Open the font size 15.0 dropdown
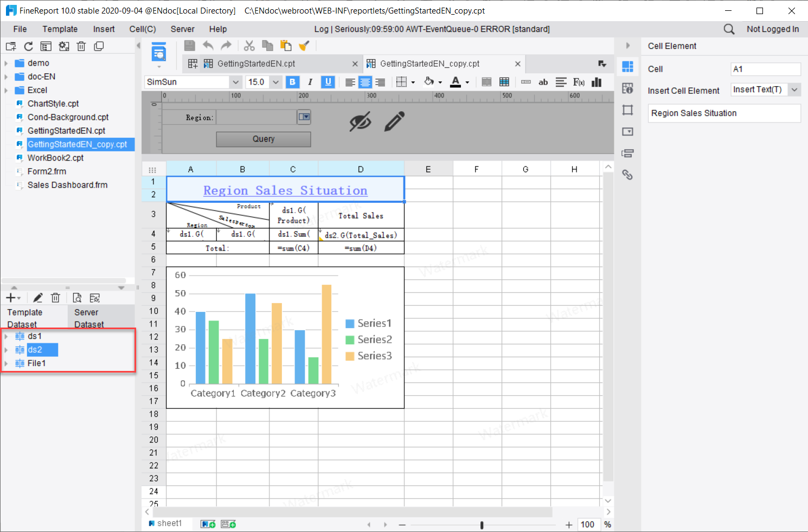The height and width of the screenshot is (532, 808). coord(275,82)
